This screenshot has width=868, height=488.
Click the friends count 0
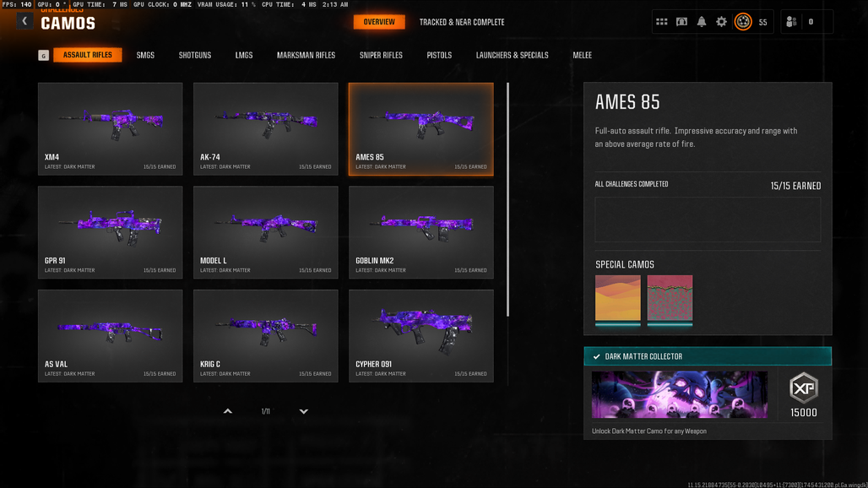[x=811, y=22]
